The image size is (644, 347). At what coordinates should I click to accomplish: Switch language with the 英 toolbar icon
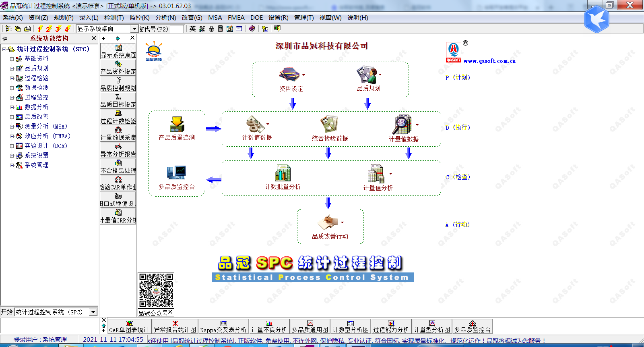tap(192, 29)
